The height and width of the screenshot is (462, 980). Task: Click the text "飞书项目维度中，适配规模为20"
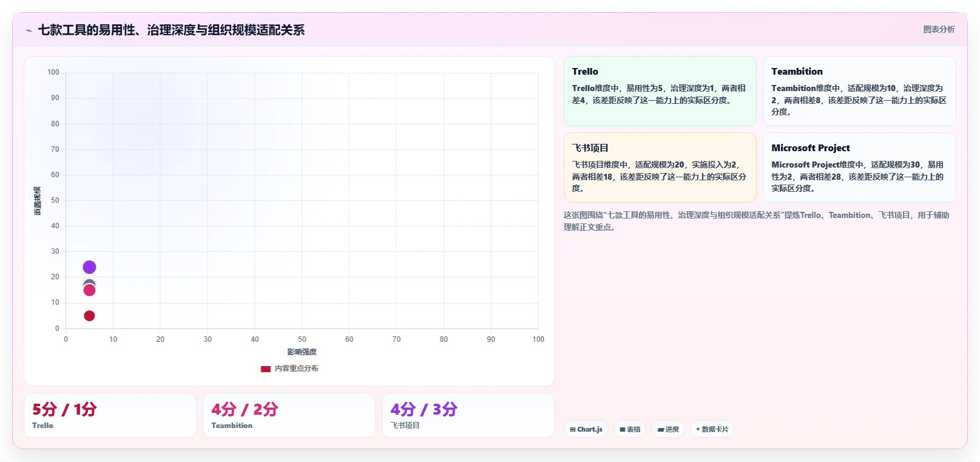[628, 165]
